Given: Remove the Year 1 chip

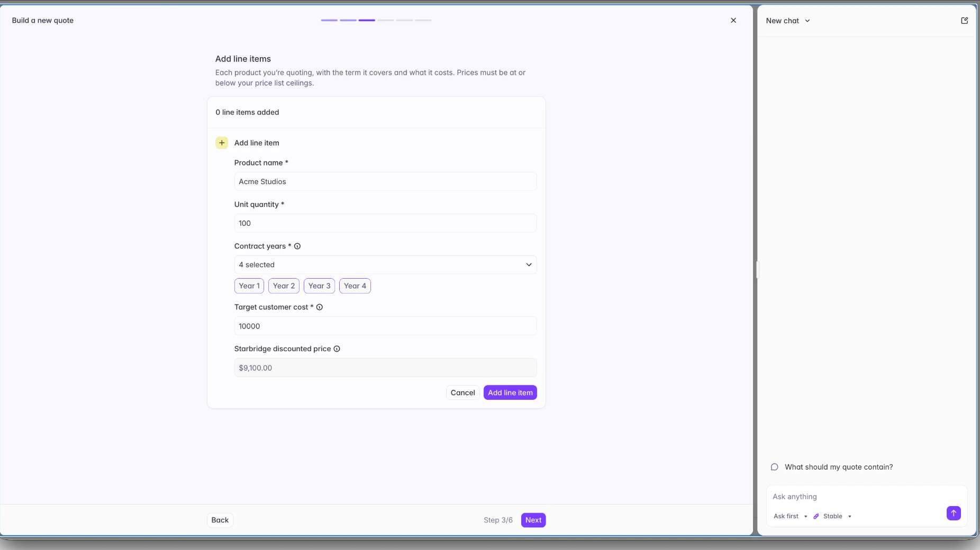Looking at the screenshot, I should (249, 286).
